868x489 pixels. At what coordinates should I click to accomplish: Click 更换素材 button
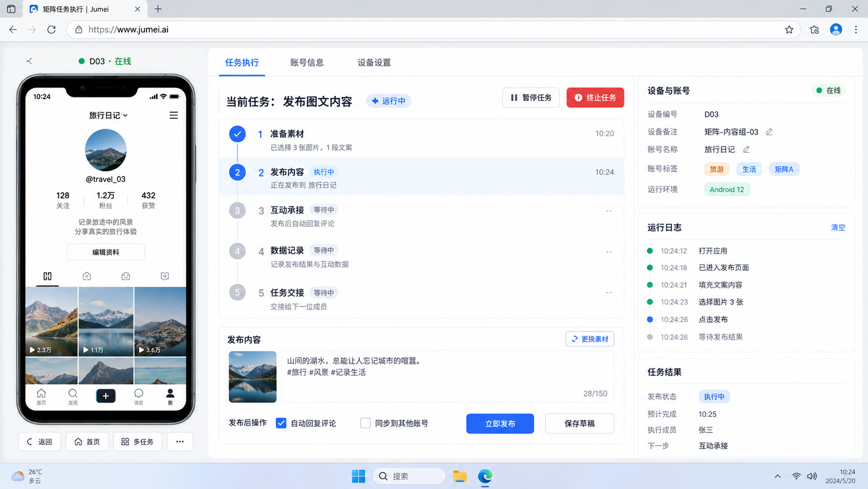point(590,339)
